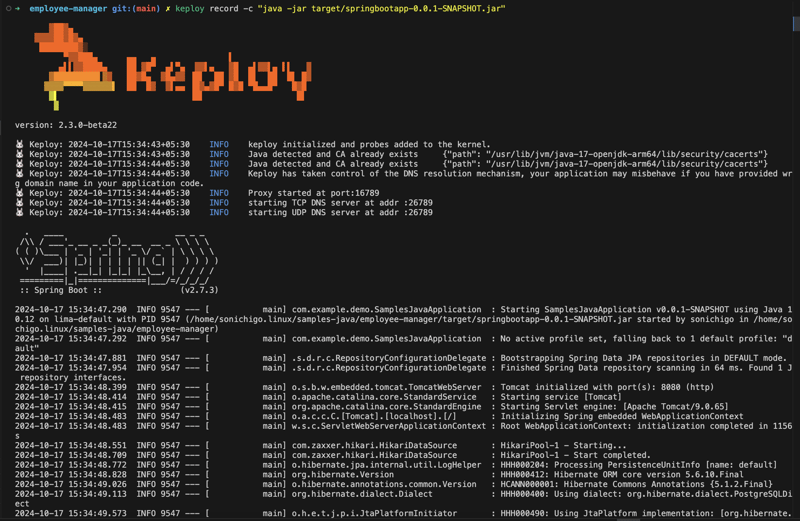Click 'org.hibernate.dialect.Dialect' logger name
The image size is (800, 521).
362,493
